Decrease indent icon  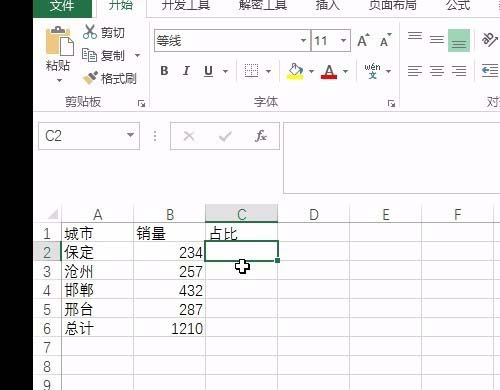tap(490, 71)
